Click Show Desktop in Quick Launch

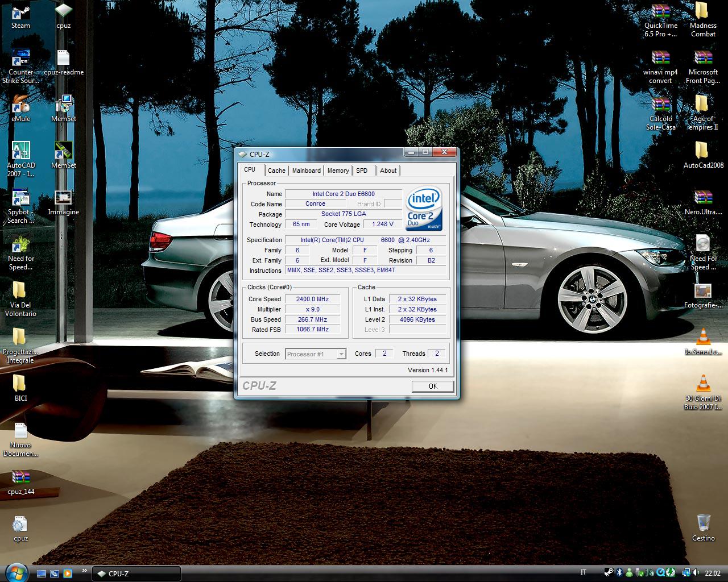(x=42, y=573)
